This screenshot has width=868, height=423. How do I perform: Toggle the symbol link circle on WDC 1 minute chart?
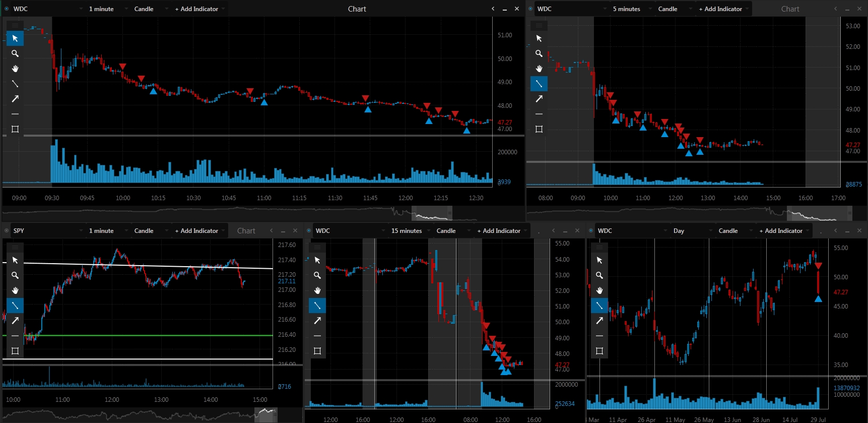[7, 9]
